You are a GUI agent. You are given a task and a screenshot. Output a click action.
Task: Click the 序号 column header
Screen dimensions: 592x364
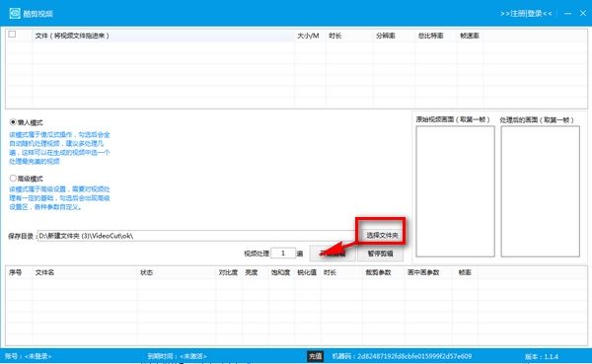19,272
